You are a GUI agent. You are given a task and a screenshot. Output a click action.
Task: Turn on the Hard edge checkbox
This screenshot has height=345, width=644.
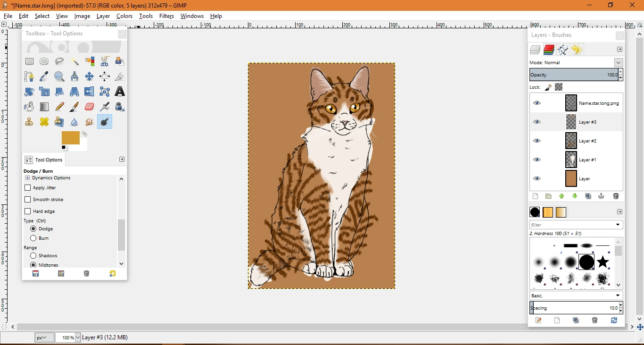pos(27,211)
